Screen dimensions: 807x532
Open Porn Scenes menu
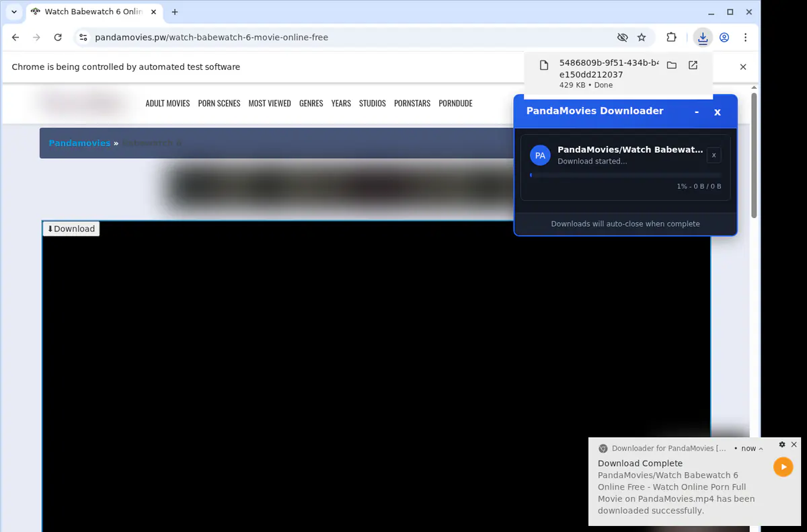pyautogui.click(x=219, y=104)
